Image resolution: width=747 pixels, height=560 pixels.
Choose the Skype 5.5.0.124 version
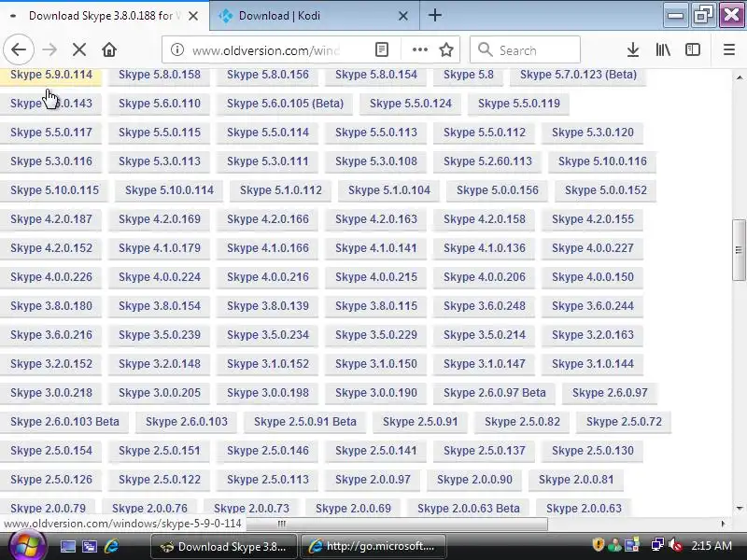[x=410, y=104]
